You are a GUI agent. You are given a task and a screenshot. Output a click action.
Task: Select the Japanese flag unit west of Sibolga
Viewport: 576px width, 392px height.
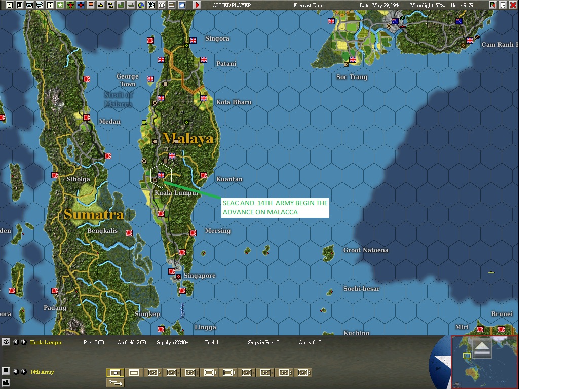click(54, 175)
